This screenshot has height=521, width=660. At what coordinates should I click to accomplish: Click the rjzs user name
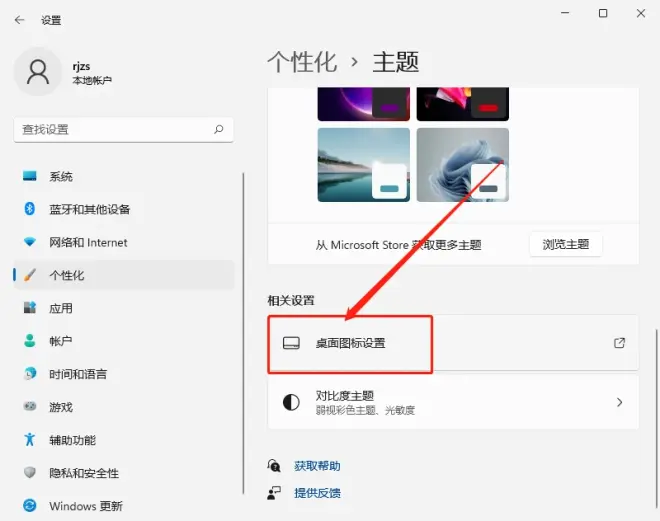coord(81,66)
